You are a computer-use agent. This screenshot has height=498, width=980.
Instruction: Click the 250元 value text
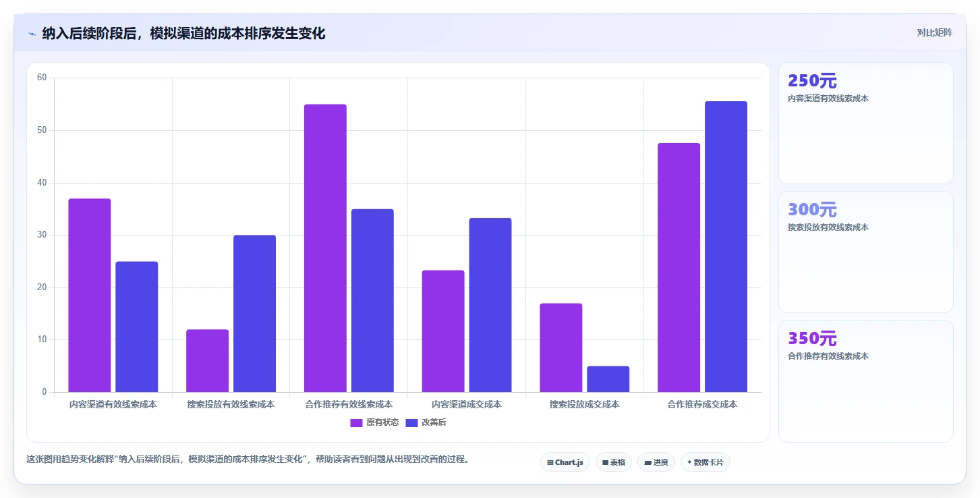pos(812,81)
